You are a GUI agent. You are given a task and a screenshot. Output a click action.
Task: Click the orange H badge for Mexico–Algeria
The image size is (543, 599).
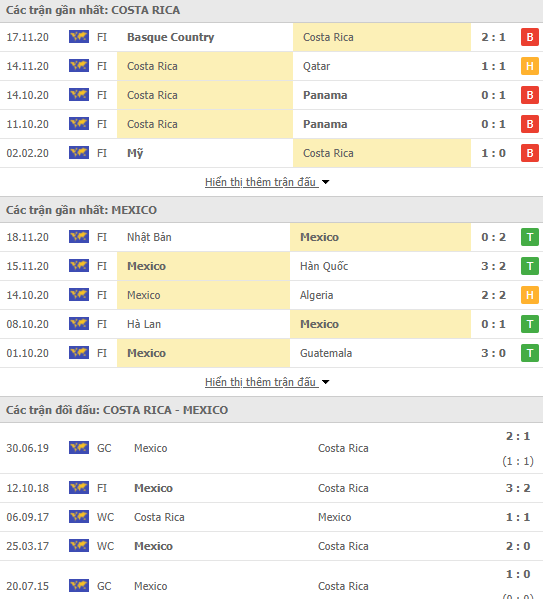(x=530, y=295)
